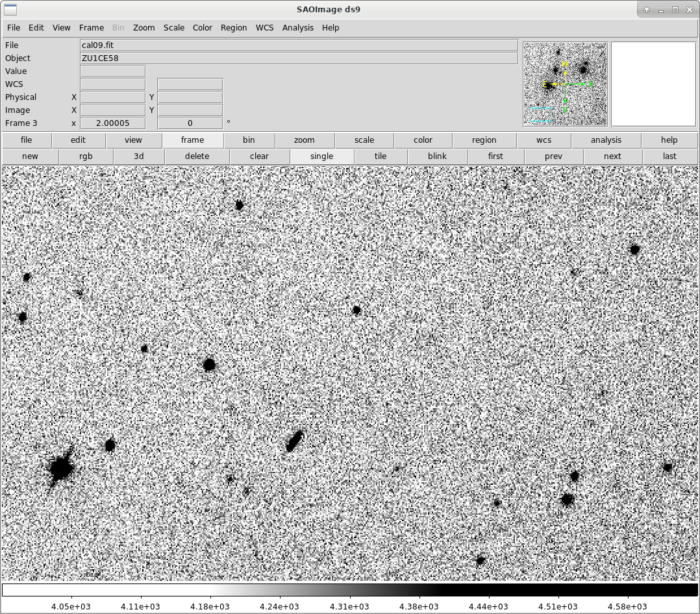Delete the current frame
This screenshot has width=700, height=614.
coord(197,156)
